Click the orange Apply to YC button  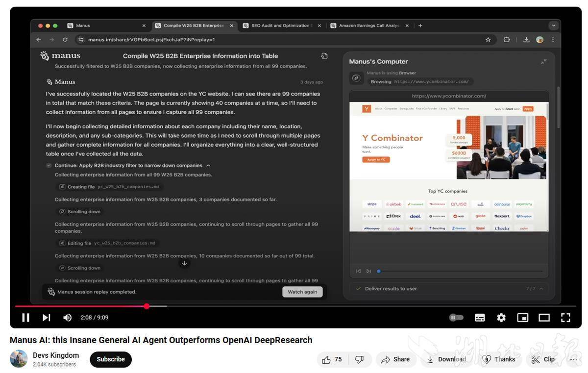[x=376, y=160]
